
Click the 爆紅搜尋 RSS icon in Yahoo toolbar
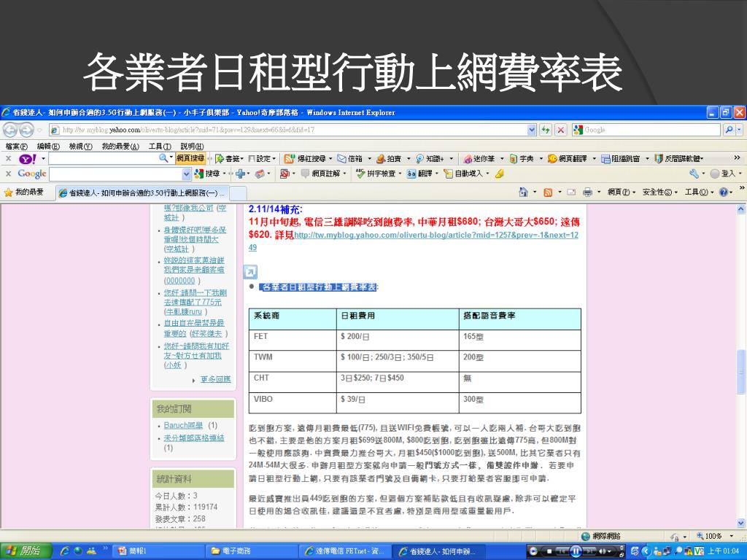pos(289,158)
